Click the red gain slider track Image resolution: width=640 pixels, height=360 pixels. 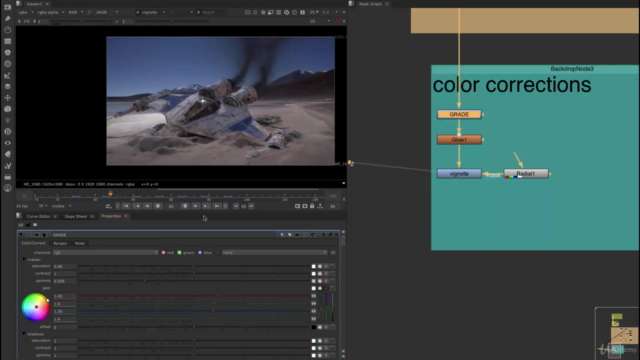coord(194,296)
